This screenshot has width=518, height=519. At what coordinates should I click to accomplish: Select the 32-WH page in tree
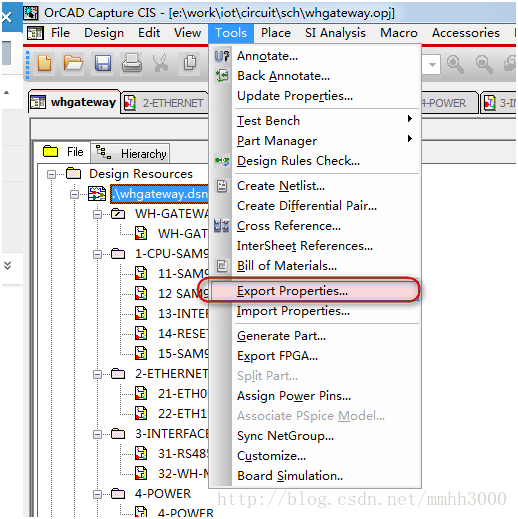click(x=183, y=474)
